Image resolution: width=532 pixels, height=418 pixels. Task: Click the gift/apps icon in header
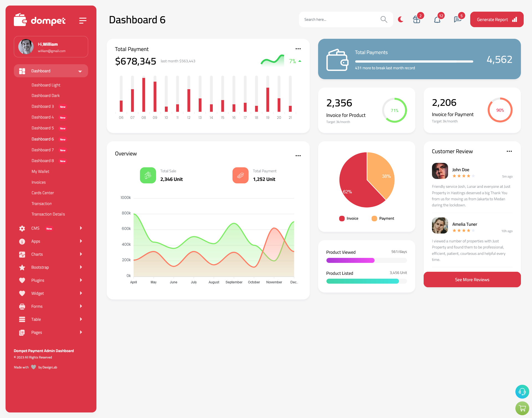click(x=416, y=19)
